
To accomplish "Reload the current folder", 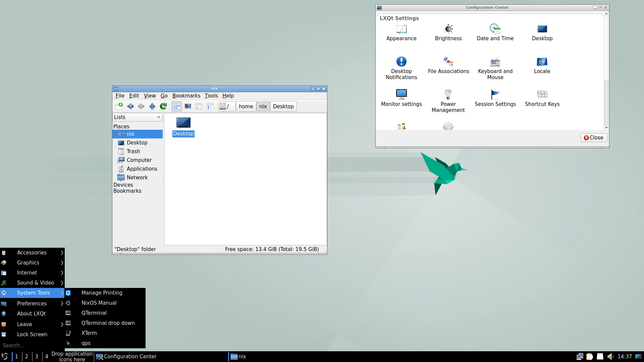I will coord(163,106).
